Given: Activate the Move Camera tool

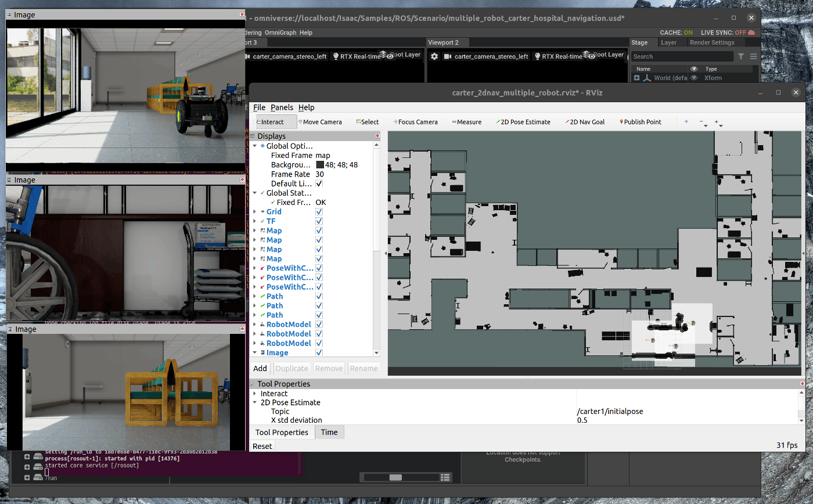Looking at the screenshot, I should (319, 122).
